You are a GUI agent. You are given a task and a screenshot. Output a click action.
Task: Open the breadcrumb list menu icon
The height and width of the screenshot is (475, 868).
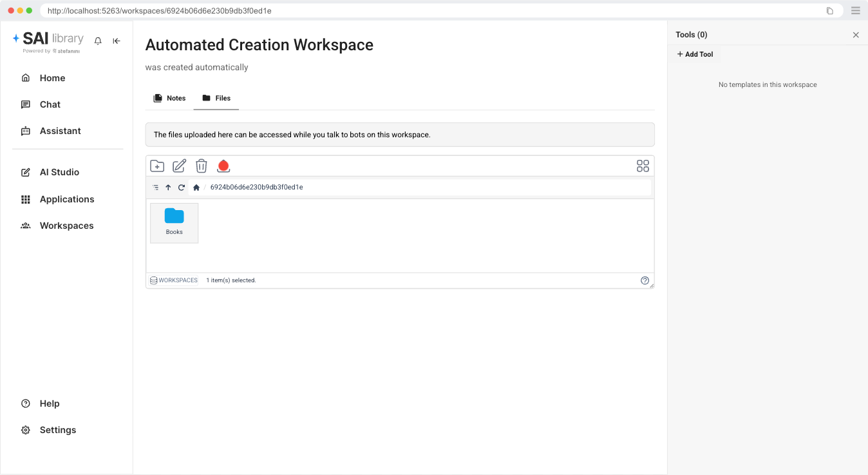coord(155,187)
